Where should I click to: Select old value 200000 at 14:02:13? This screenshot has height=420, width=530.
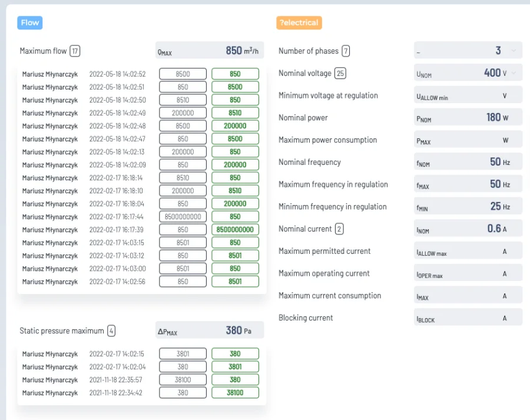(183, 152)
